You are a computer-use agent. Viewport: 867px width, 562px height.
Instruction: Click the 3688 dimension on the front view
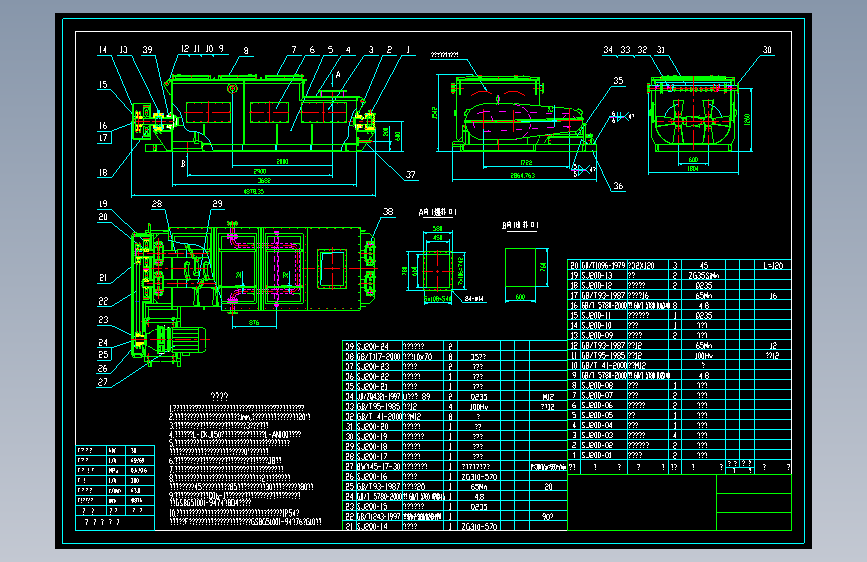click(264, 180)
